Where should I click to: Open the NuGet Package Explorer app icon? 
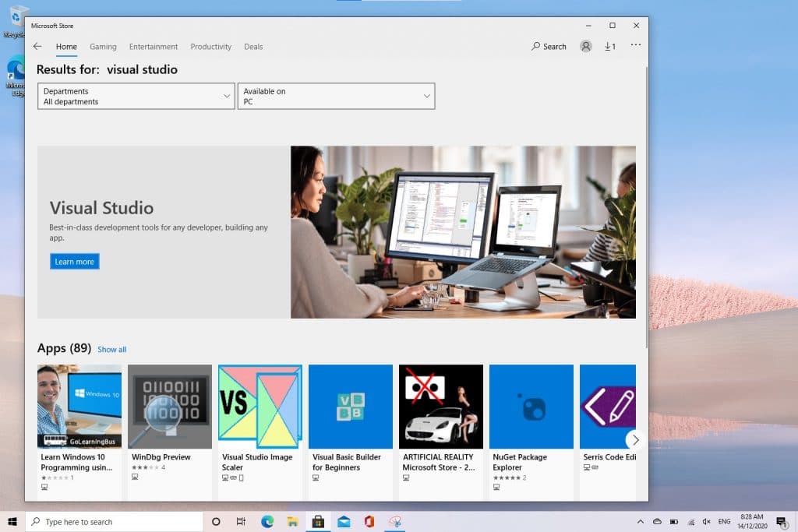pos(531,406)
